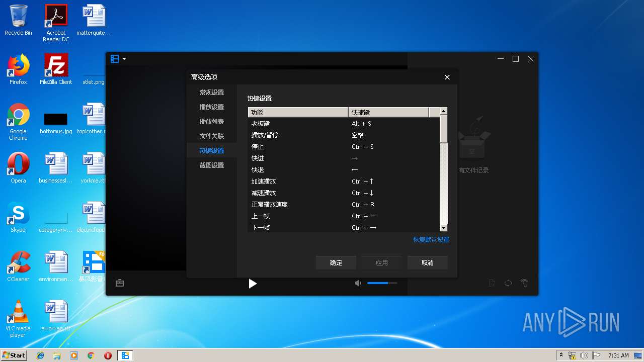This screenshot has height=362, width=644.
Task: Select the 播放设置 tab
Action: [212, 107]
